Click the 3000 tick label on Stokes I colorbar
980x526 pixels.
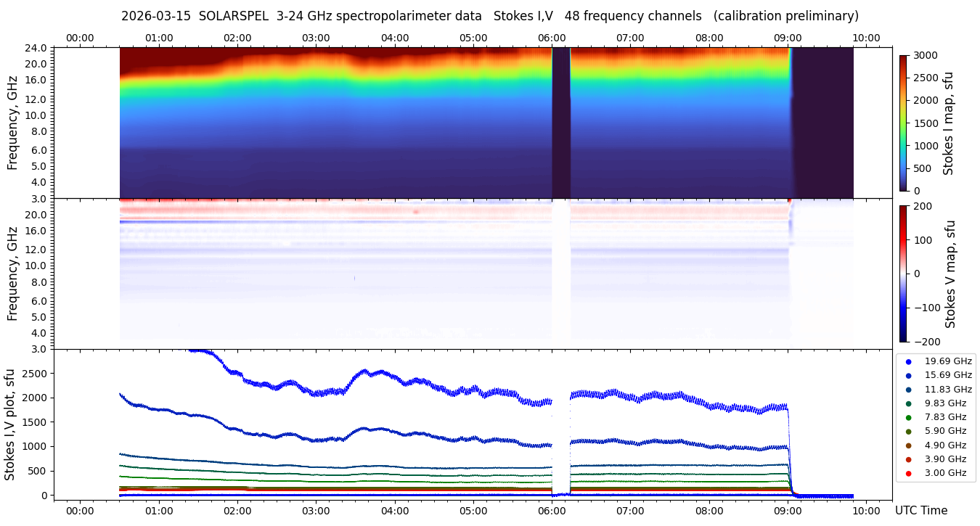tap(926, 55)
